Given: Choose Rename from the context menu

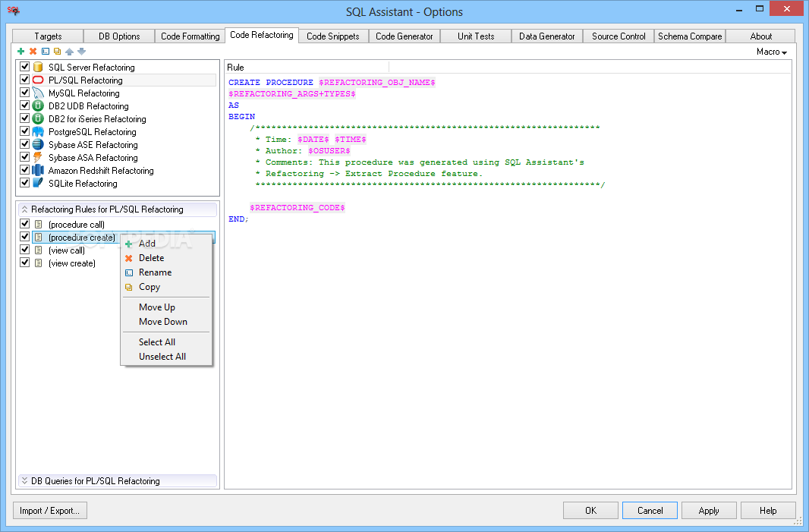Looking at the screenshot, I should [x=155, y=272].
